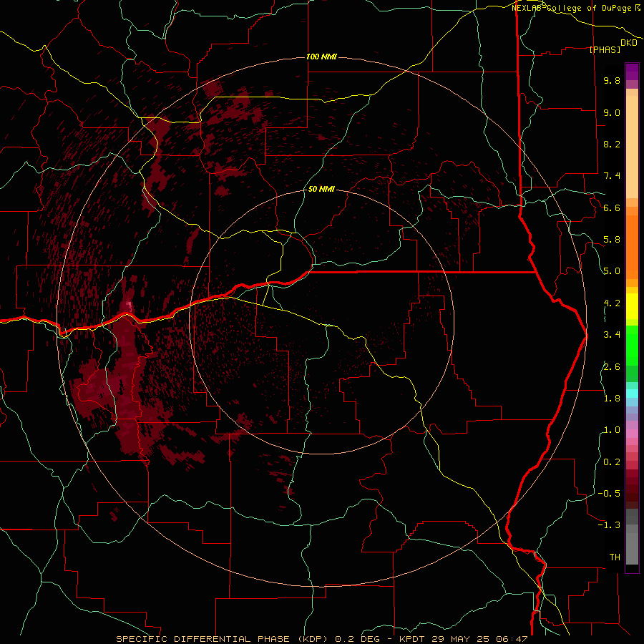Click the 9.8 value on the color scale

[612, 80]
